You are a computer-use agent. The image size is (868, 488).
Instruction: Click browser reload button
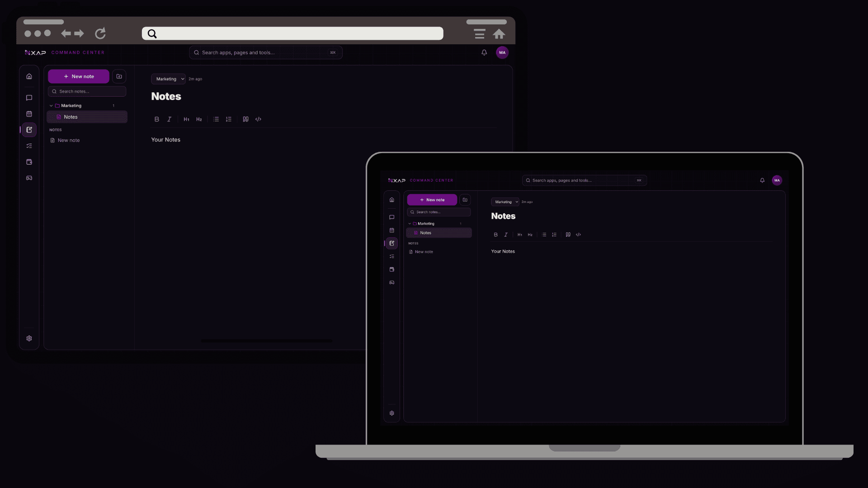click(x=100, y=33)
